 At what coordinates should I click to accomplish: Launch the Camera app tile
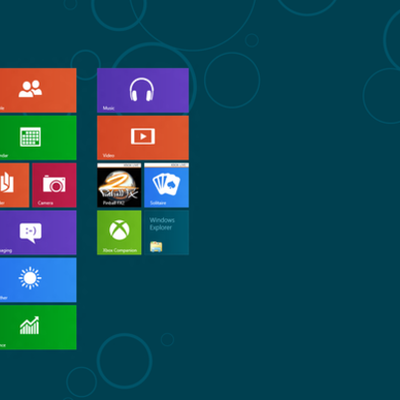[x=54, y=185]
